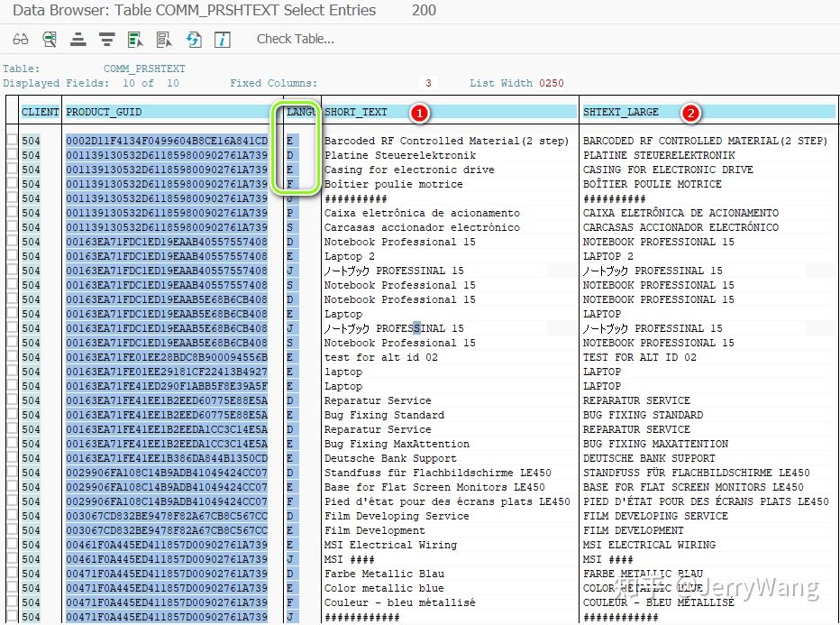Select the checkbox of the first result row
Viewport: 840px width, 625px height.
click(9, 140)
